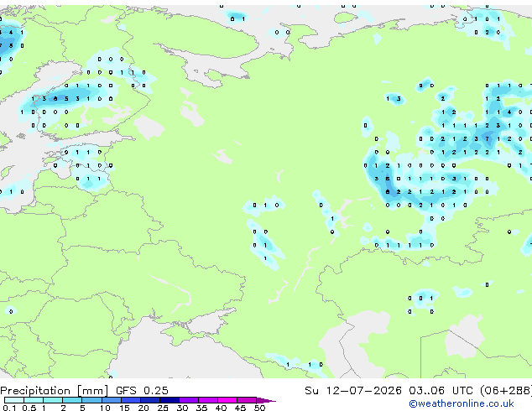Click the legend label '40'
Screen dimensions: 532x411
pos(221,408)
